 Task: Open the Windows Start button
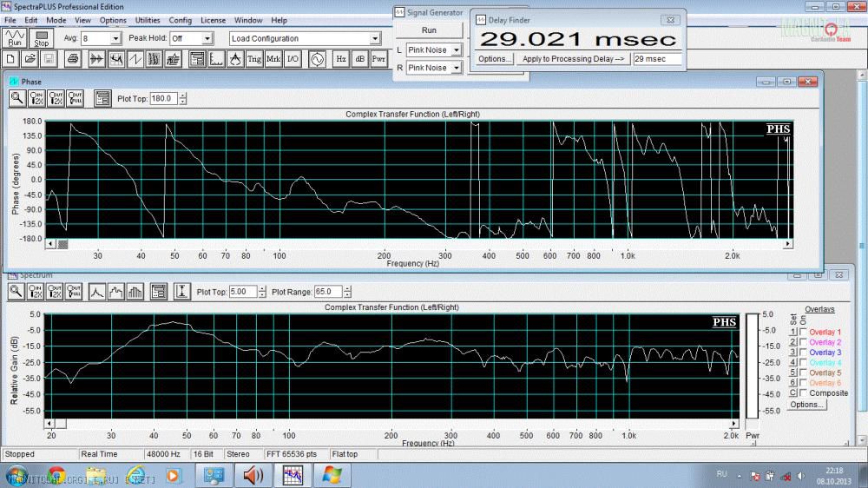pyautogui.click(x=16, y=475)
